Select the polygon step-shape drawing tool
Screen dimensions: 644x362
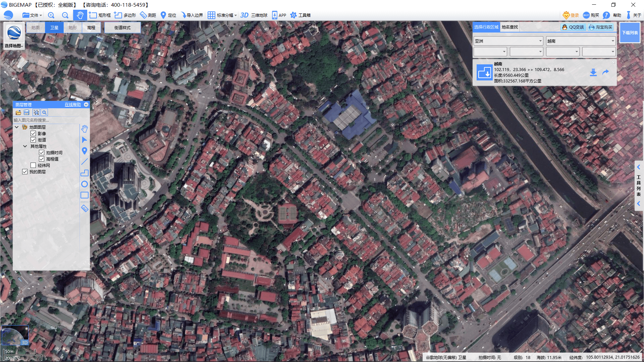(85, 173)
